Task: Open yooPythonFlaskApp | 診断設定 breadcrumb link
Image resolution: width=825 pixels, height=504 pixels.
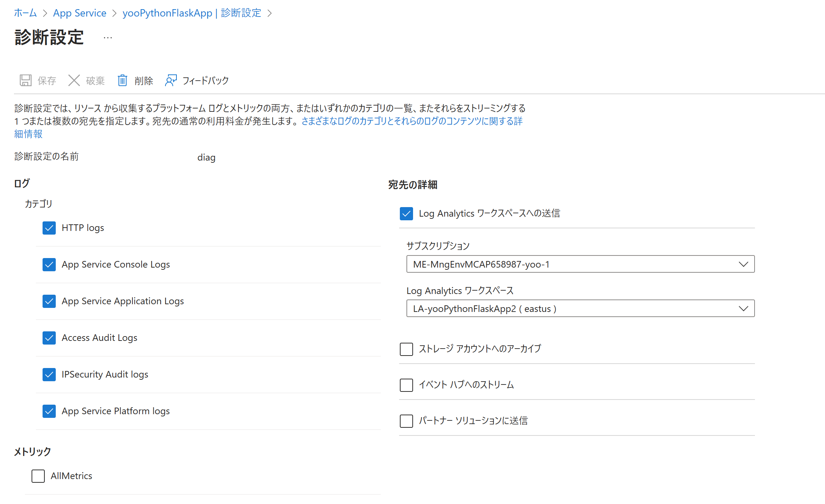Action: pyautogui.click(x=191, y=13)
